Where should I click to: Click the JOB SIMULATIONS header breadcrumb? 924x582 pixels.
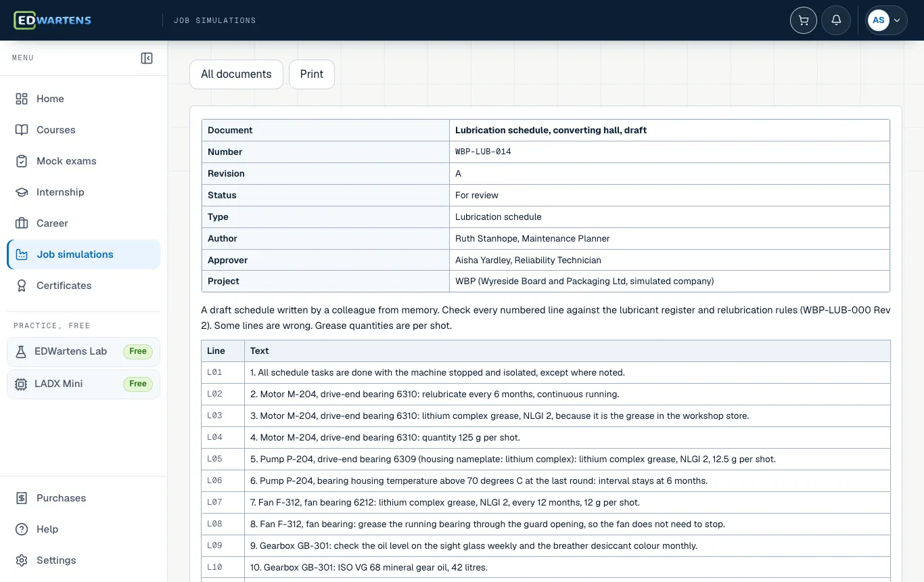click(x=215, y=20)
